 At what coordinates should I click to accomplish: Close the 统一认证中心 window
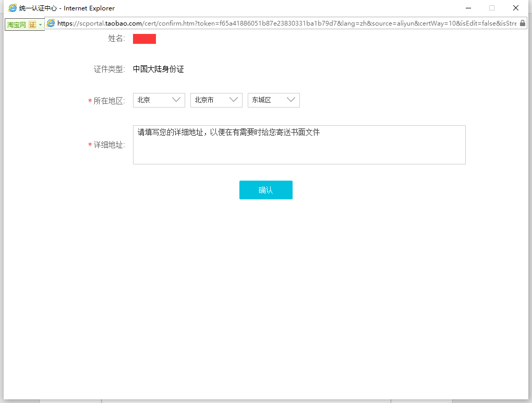(516, 8)
